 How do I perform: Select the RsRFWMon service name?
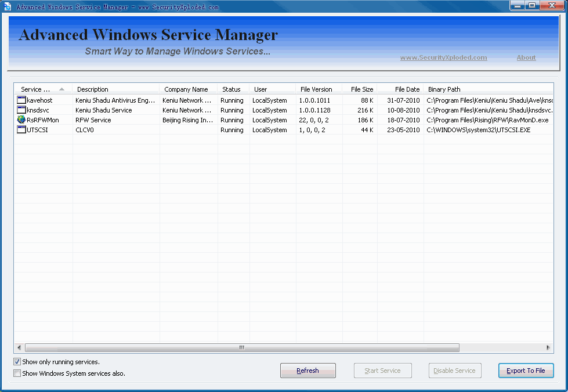43,120
